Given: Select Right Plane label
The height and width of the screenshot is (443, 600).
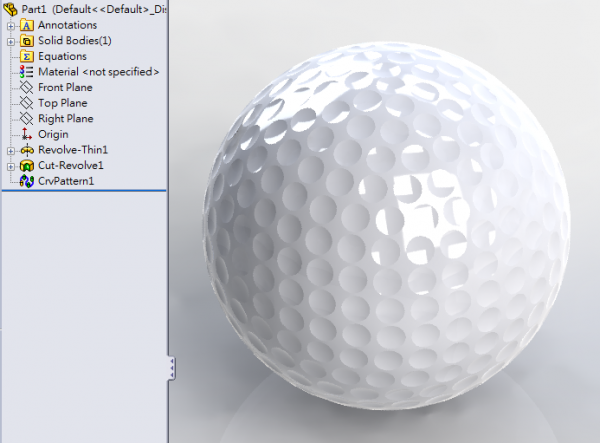Looking at the screenshot, I should click(66, 119).
